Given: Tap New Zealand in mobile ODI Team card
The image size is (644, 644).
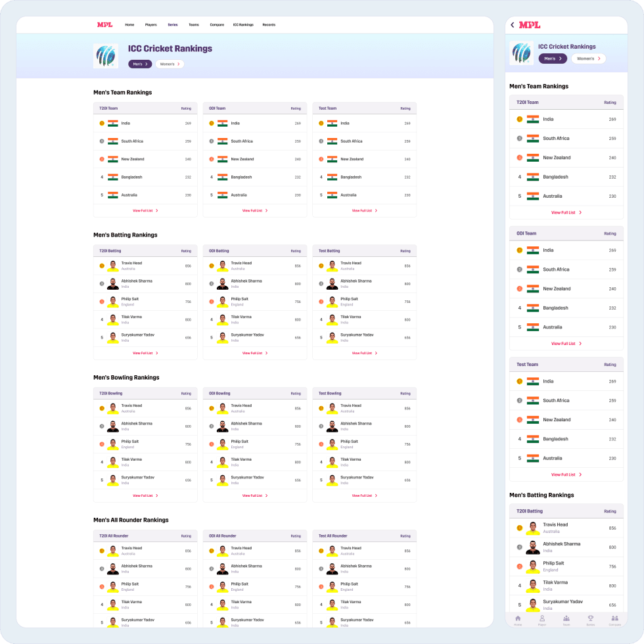Looking at the screenshot, I should pyautogui.click(x=557, y=289).
